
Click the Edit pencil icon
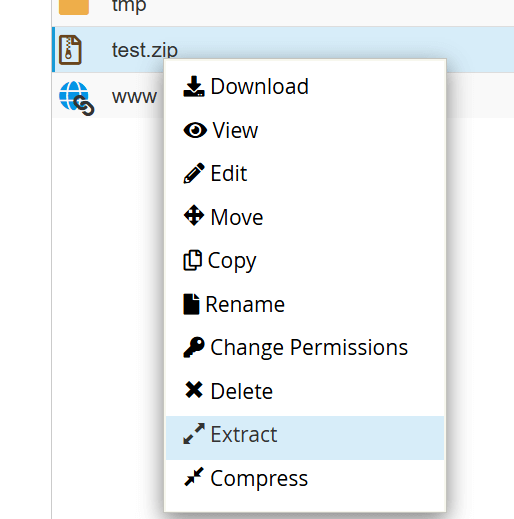pos(194,173)
